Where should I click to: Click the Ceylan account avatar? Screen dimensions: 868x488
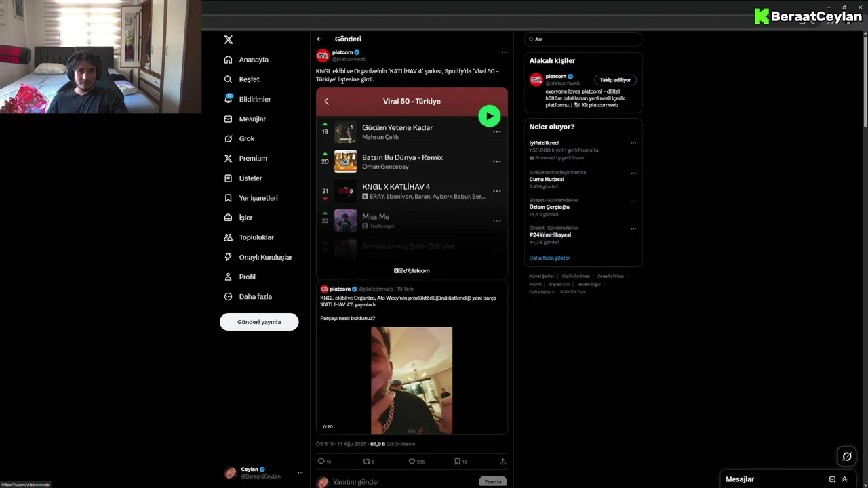(x=231, y=472)
